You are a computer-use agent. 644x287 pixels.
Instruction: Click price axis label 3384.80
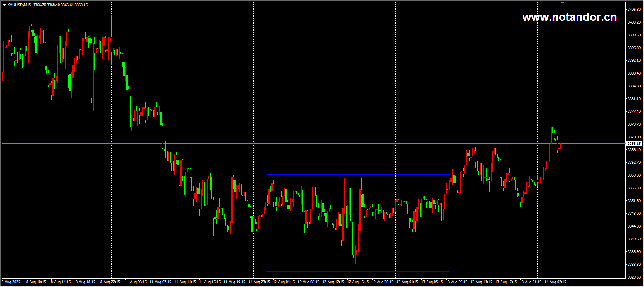coord(634,86)
